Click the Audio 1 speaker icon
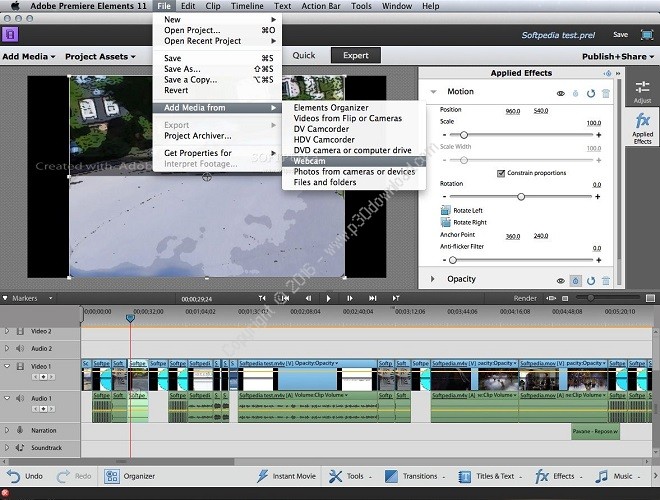The image size is (660, 500). [x=20, y=398]
